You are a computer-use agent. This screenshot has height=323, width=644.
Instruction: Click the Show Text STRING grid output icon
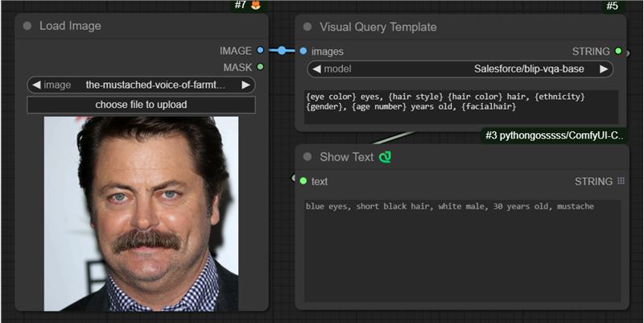621,181
